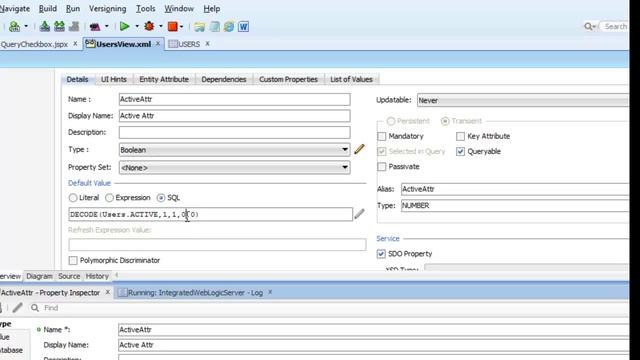The width and height of the screenshot is (640, 360).
Task: Uncheck the Queryable checkbox
Action: coord(460,151)
